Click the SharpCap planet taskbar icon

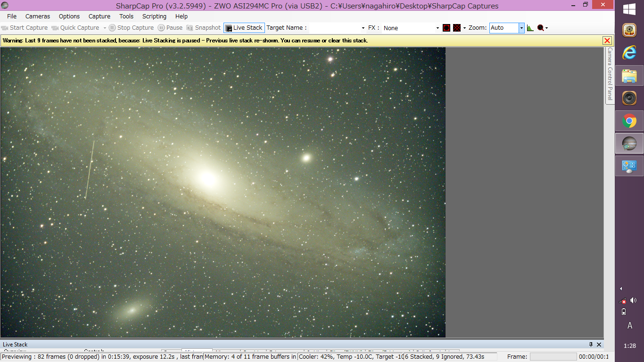pos(629,143)
